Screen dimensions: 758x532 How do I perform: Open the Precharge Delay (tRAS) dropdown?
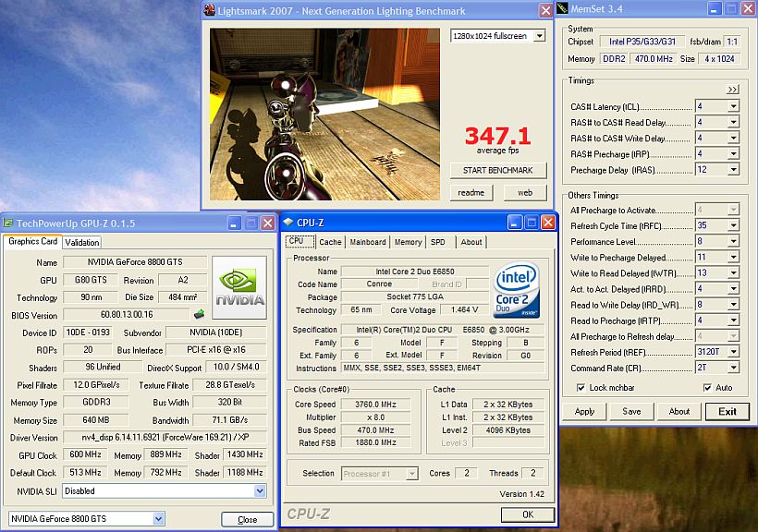point(733,170)
